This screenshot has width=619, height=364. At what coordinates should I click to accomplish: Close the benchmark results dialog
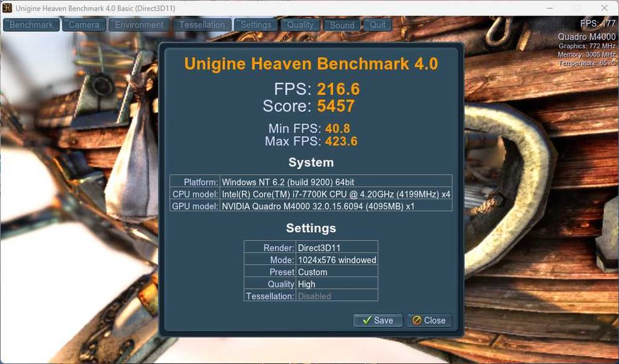[429, 320]
